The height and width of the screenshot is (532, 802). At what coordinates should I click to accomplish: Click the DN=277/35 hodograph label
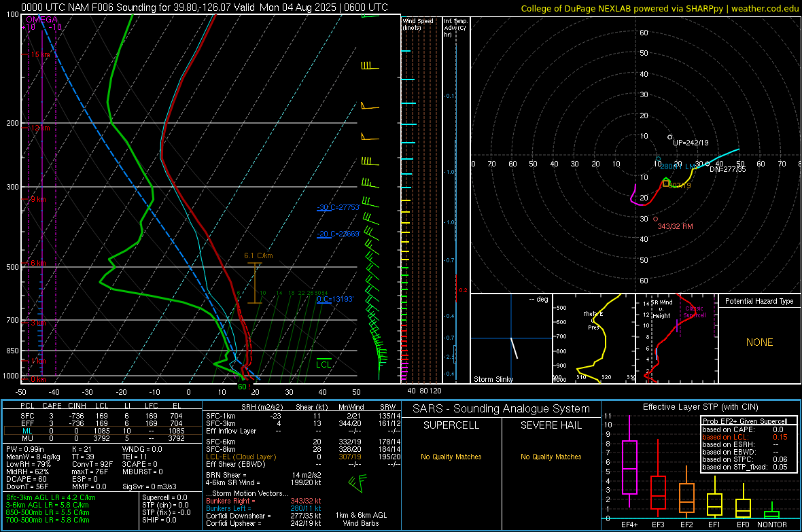coord(727,169)
